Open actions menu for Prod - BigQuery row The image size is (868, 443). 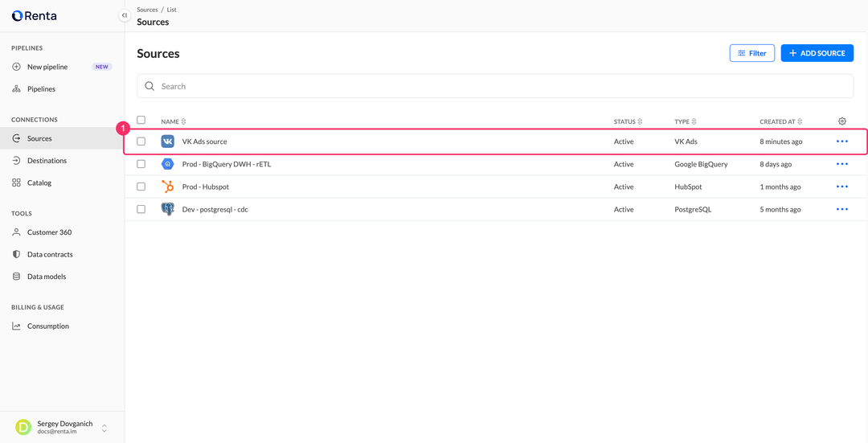coord(842,165)
